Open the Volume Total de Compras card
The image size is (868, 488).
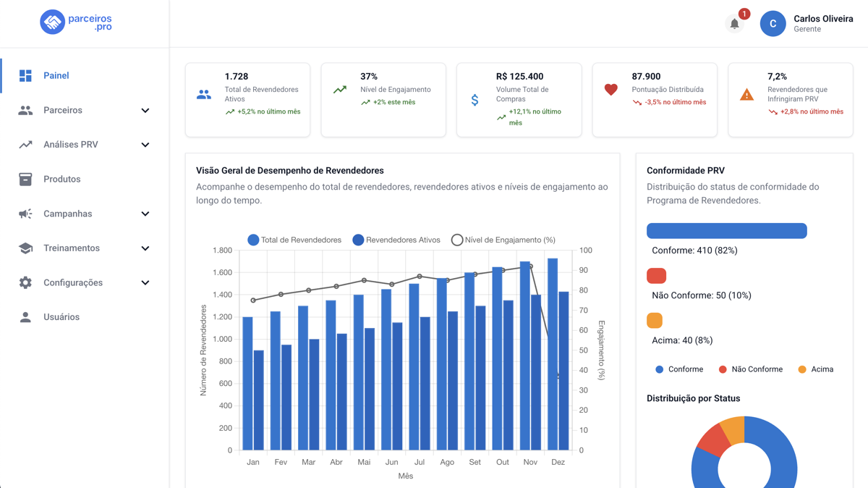click(519, 99)
